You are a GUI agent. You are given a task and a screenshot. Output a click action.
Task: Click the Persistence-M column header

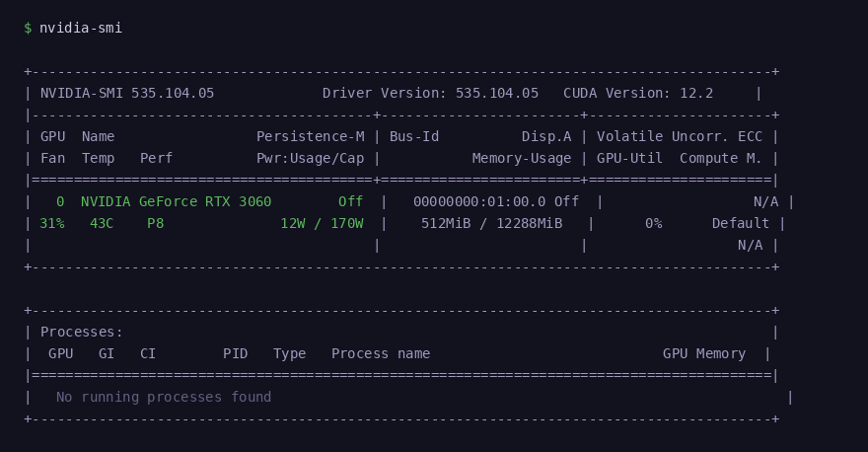310,136
